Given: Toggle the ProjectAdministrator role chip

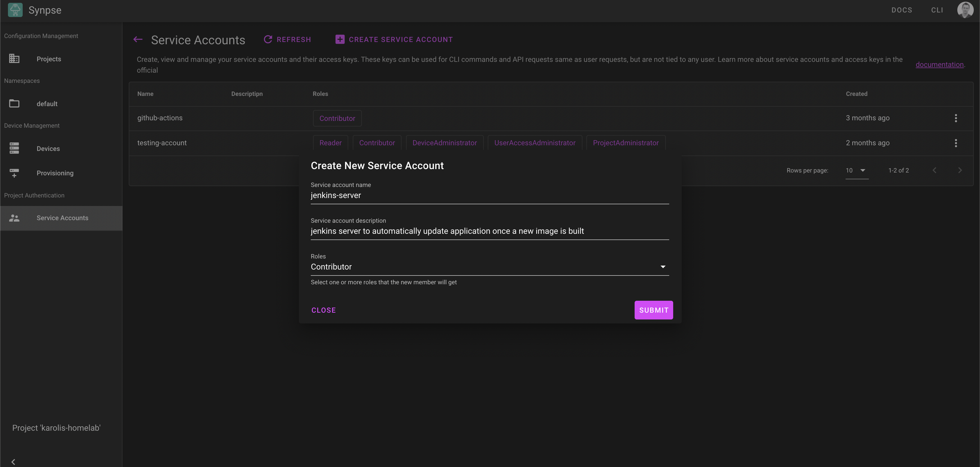Looking at the screenshot, I should click(626, 143).
